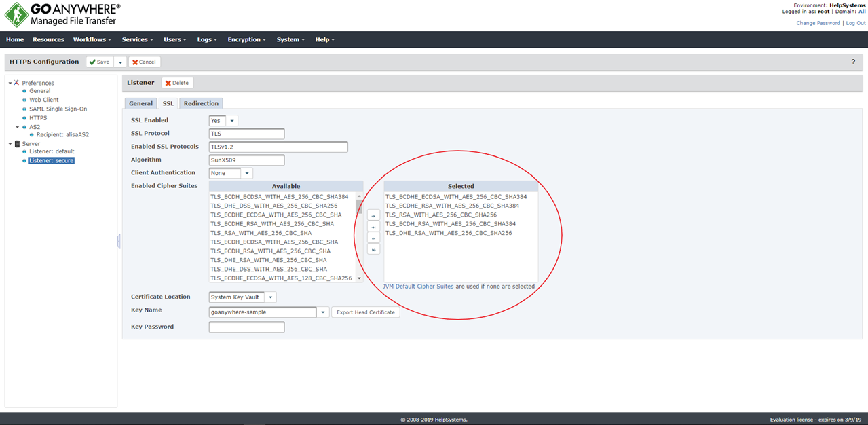Select Listener: default in tree
868x425 pixels.
[x=52, y=151]
